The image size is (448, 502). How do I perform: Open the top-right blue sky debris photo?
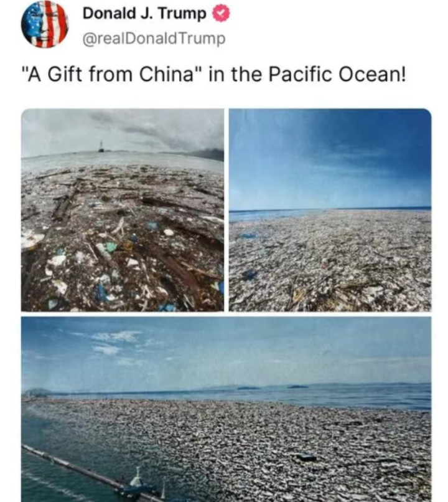pyautogui.click(x=330, y=210)
